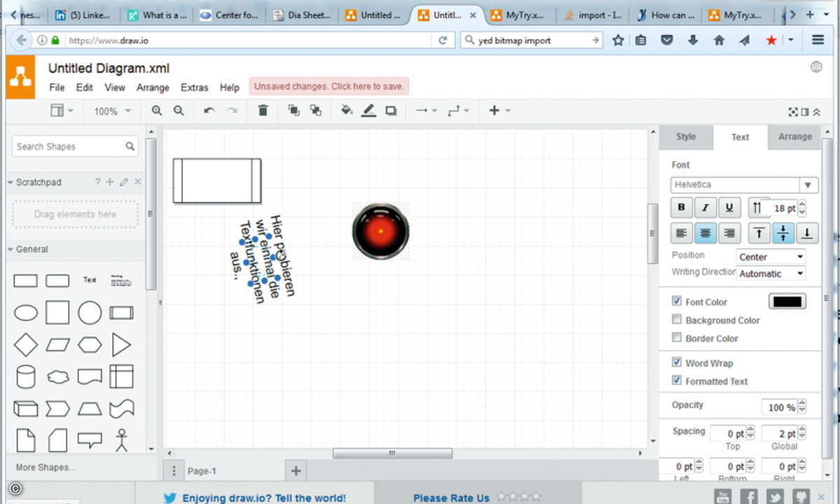Image resolution: width=840 pixels, height=504 pixels.
Task: Align text to the left
Action: click(681, 233)
